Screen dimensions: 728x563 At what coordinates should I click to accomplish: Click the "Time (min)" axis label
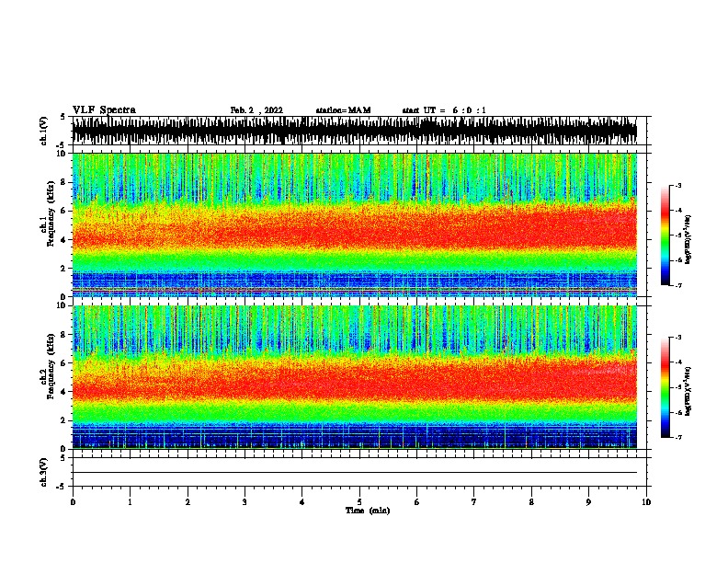pos(368,511)
